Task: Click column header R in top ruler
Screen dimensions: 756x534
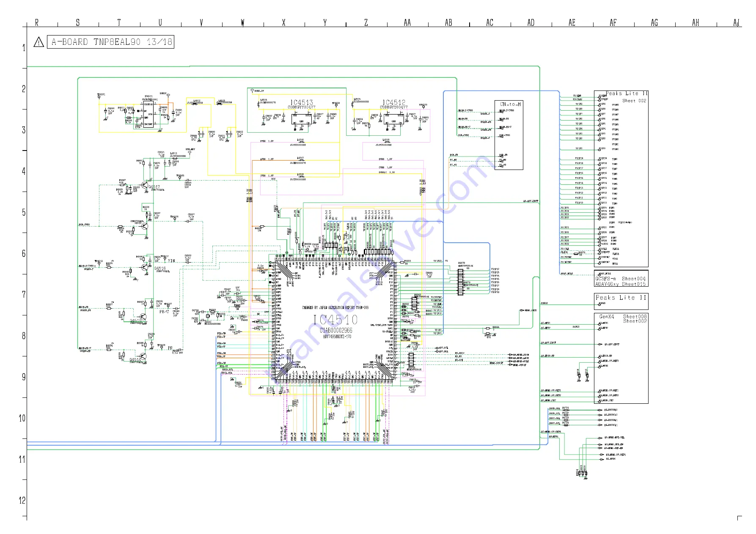Action: [x=37, y=22]
